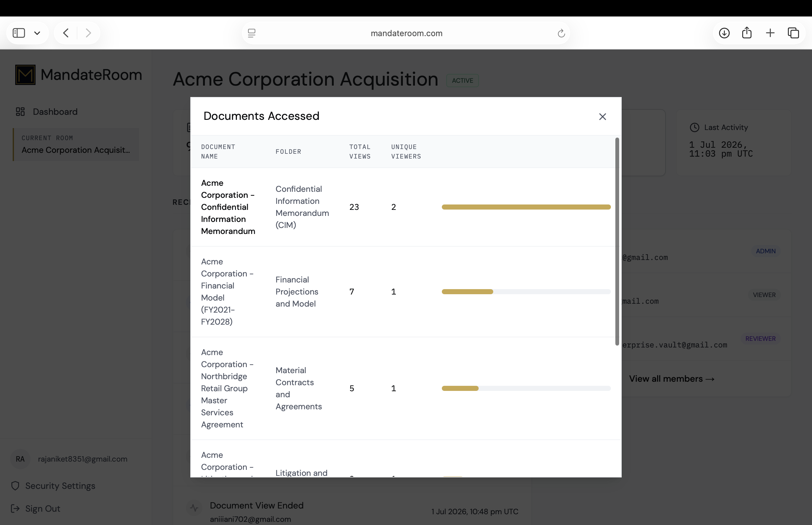Reload the page with the refresh icon
The height and width of the screenshot is (525, 812).
561,33
